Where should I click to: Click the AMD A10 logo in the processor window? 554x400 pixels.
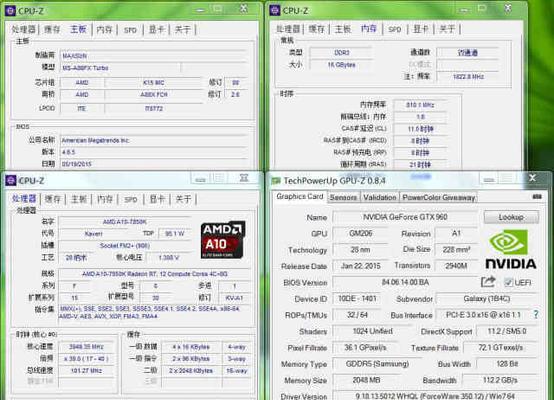[x=223, y=240]
